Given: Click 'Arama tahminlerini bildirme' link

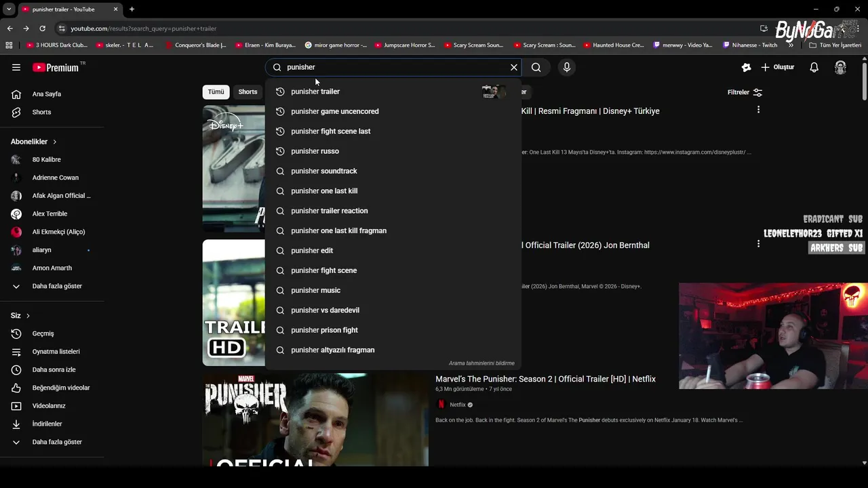Looking at the screenshot, I should (481, 363).
